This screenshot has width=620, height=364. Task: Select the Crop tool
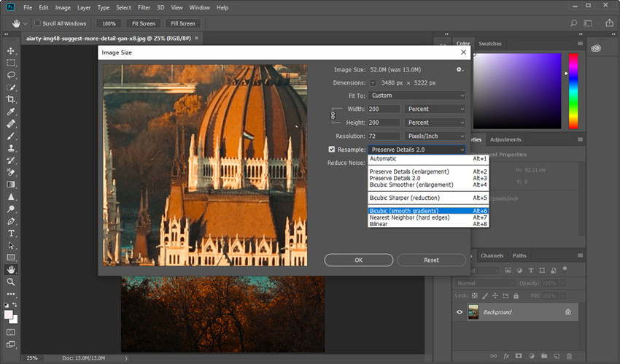point(11,99)
